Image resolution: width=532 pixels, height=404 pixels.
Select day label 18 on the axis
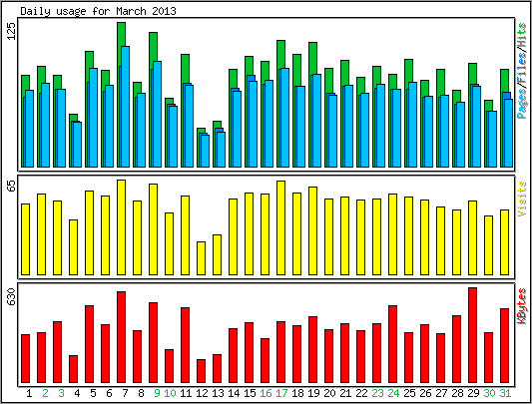coord(297,393)
